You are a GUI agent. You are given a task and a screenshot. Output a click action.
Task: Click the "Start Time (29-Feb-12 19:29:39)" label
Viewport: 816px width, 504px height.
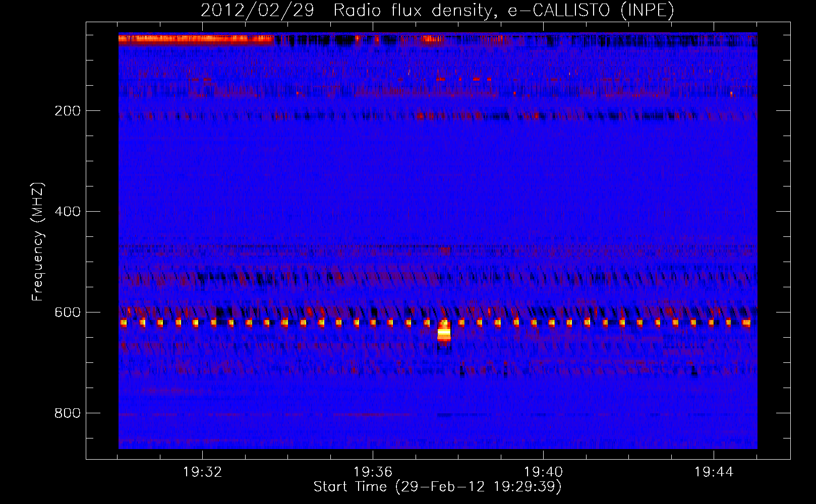(437, 487)
